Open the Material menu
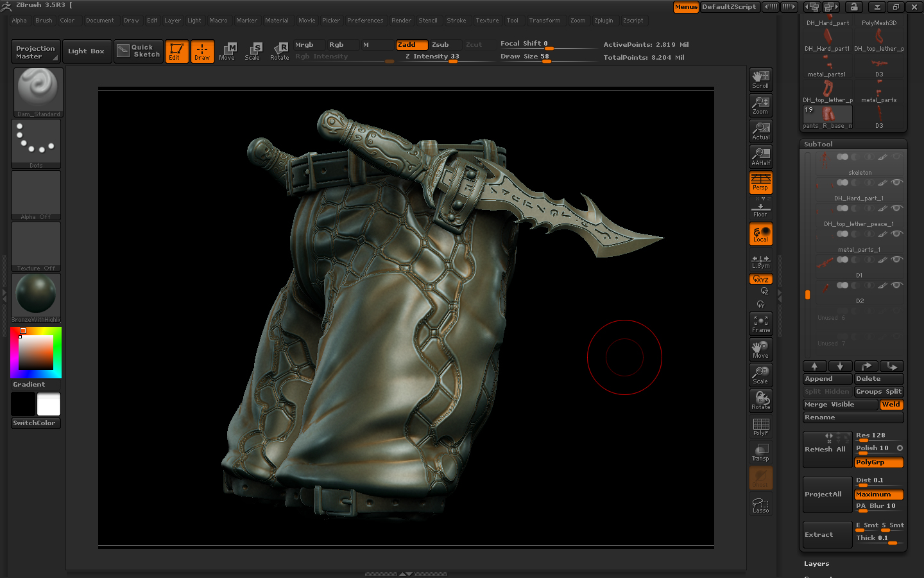Image resolution: width=924 pixels, height=578 pixels. click(277, 21)
